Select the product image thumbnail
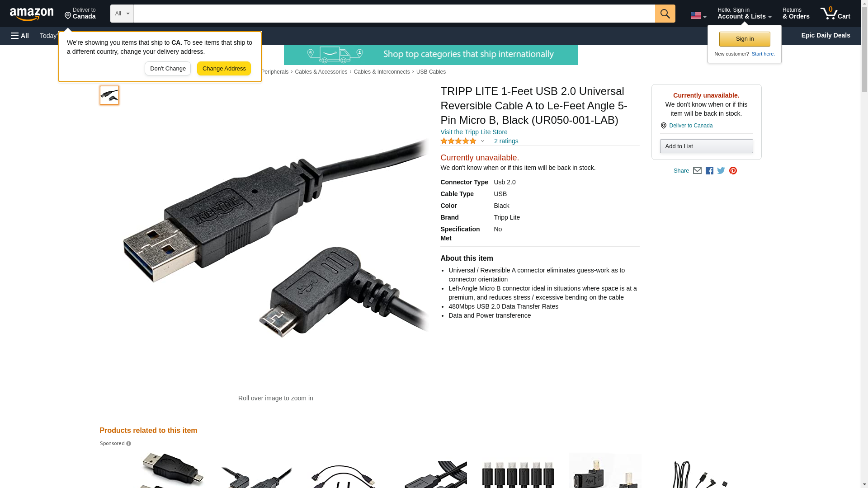 click(109, 95)
